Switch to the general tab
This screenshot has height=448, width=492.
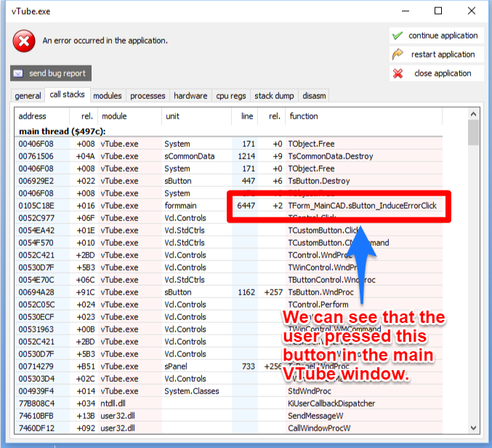[x=28, y=96]
